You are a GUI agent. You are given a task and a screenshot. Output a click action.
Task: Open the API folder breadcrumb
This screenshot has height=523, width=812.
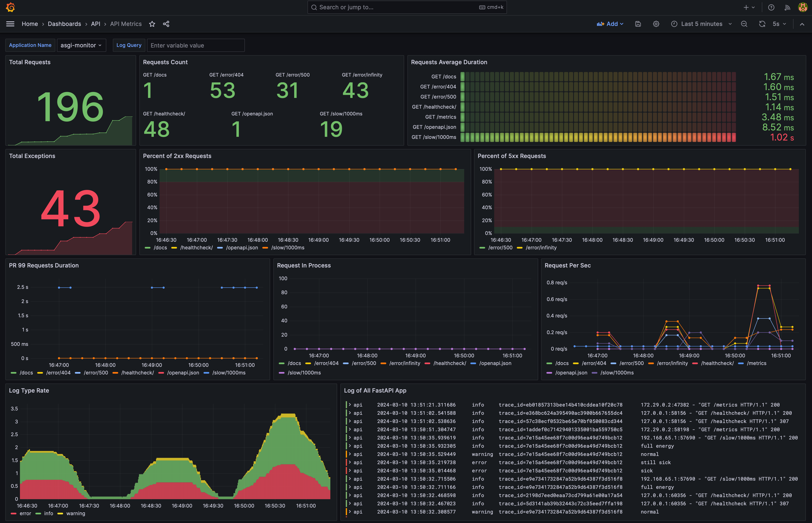click(95, 24)
